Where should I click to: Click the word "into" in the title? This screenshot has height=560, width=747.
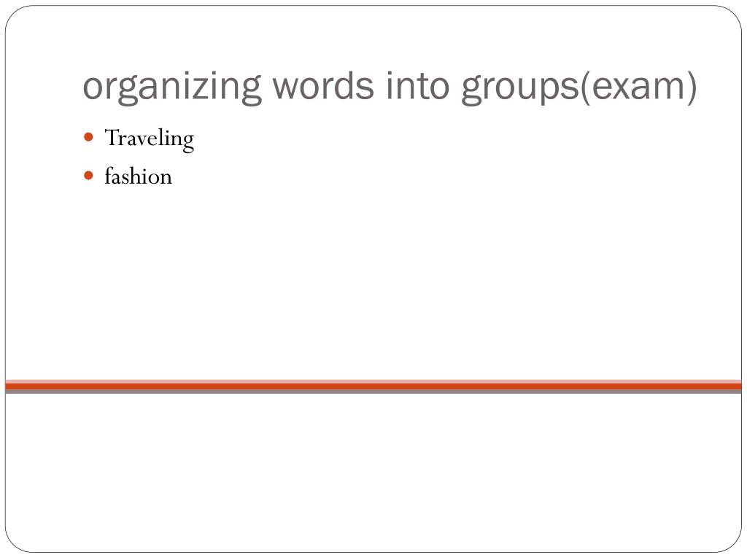point(417,85)
